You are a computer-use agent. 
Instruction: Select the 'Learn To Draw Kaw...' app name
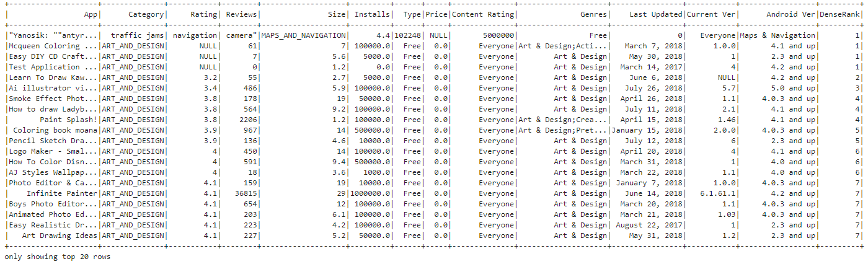point(53,77)
